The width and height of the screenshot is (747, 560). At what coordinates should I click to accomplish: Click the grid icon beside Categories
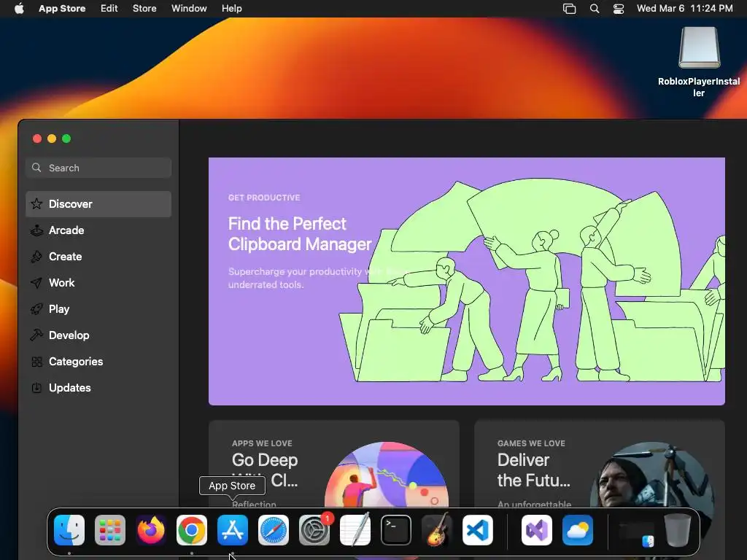pos(36,362)
